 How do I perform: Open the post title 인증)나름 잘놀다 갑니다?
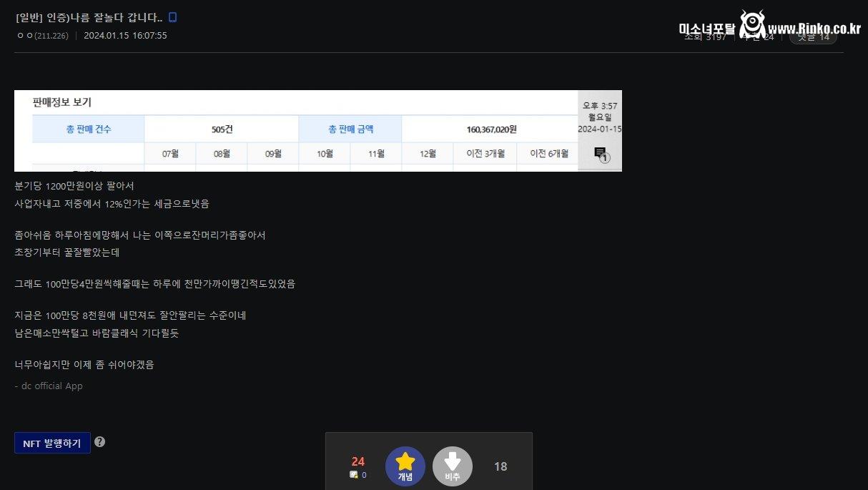(x=89, y=18)
